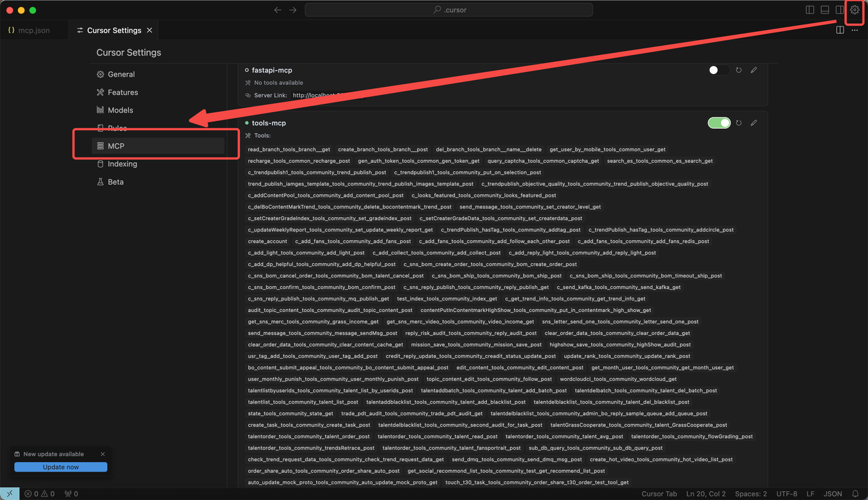
Task: Click the tools-mcp server name
Action: click(x=269, y=123)
